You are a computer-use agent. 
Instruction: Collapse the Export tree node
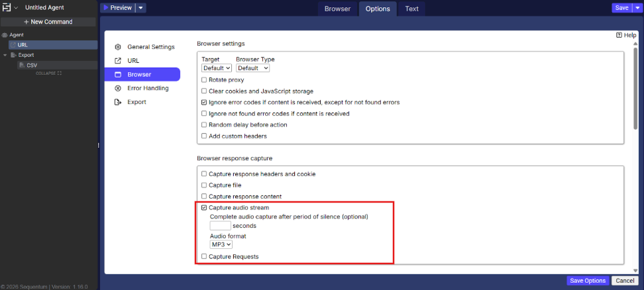click(5, 56)
